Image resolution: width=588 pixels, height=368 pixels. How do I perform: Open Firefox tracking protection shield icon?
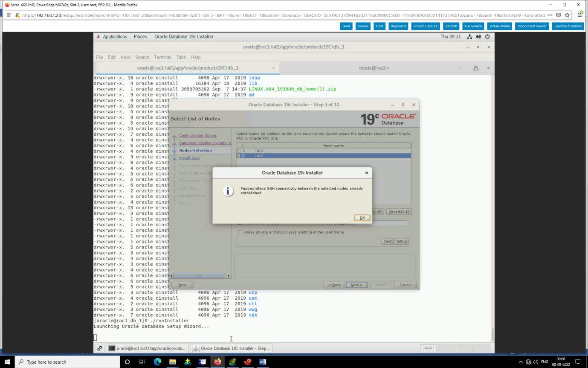[9, 15]
